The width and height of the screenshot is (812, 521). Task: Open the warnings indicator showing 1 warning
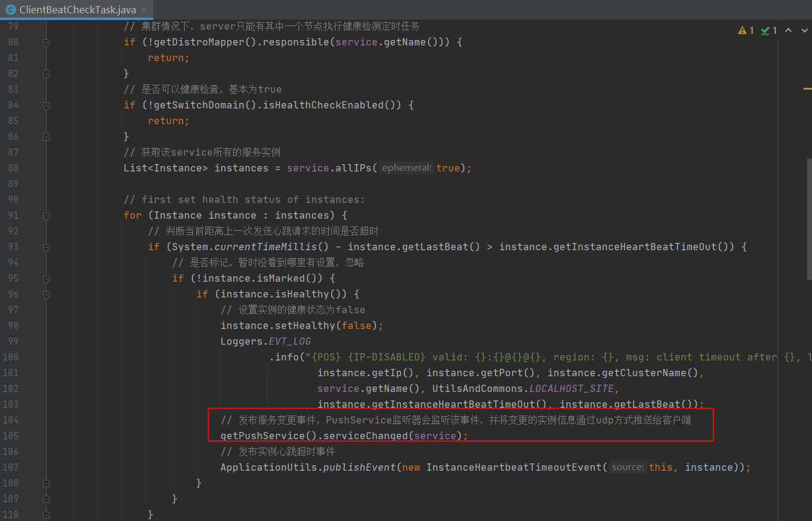pyautogui.click(x=746, y=30)
